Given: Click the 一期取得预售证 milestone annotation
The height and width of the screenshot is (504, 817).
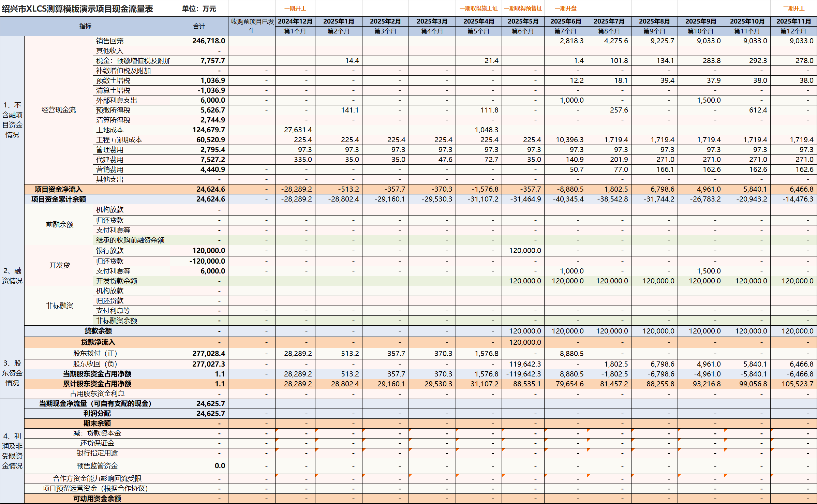Looking at the screenshot, I should pyautogui.click(x=524, y=8).
